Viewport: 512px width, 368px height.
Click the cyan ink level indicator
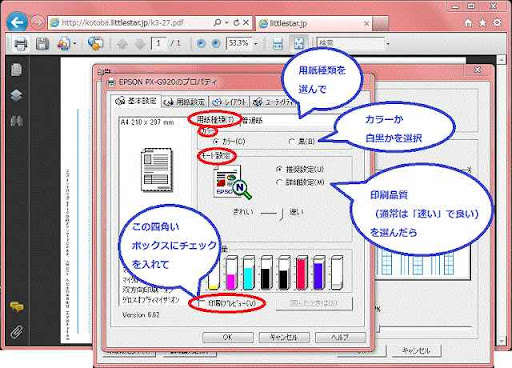249,272
